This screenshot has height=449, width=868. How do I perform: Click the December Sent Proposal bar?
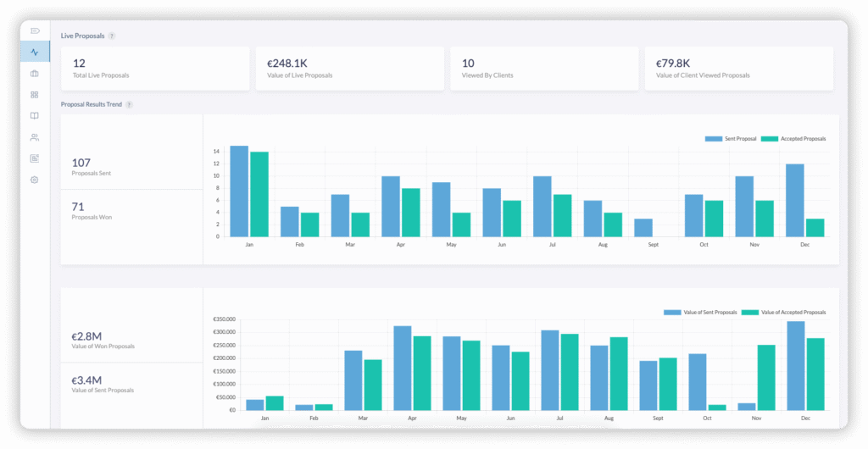794,200
